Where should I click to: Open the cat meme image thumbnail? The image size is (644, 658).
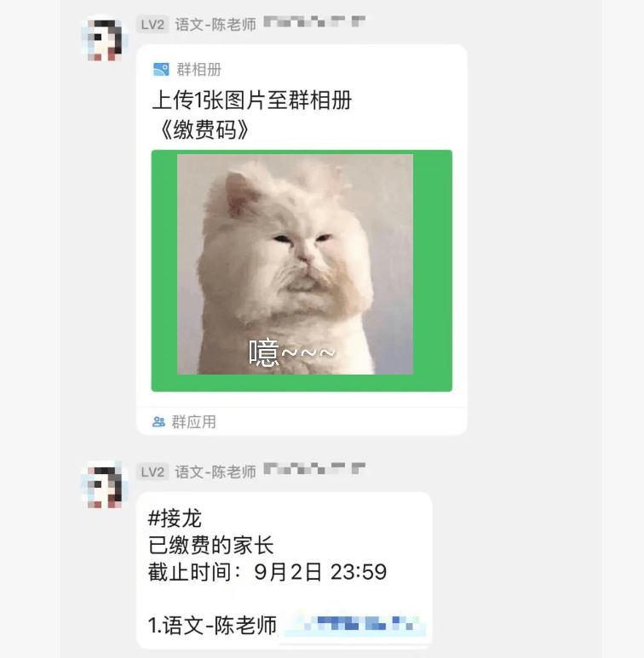(x=295, y=264)
